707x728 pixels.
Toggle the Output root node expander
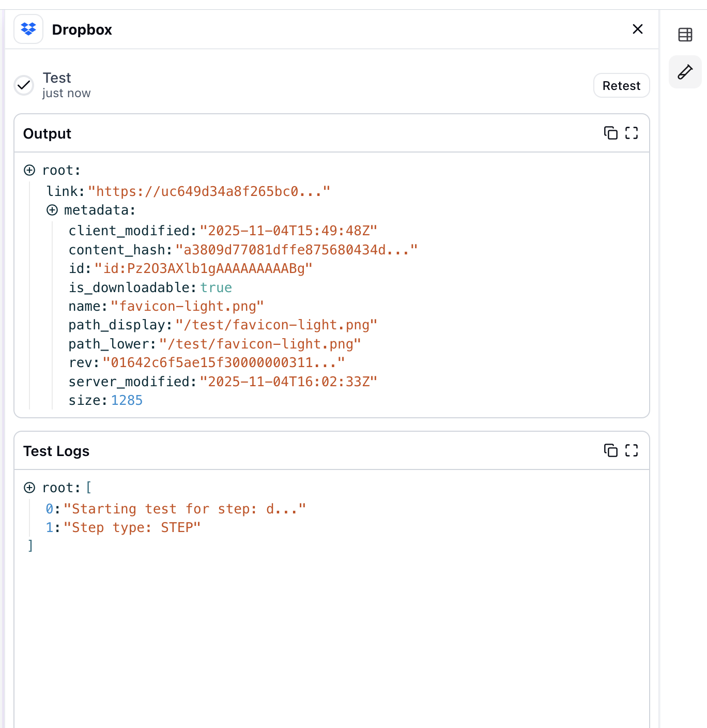[30, 171]
